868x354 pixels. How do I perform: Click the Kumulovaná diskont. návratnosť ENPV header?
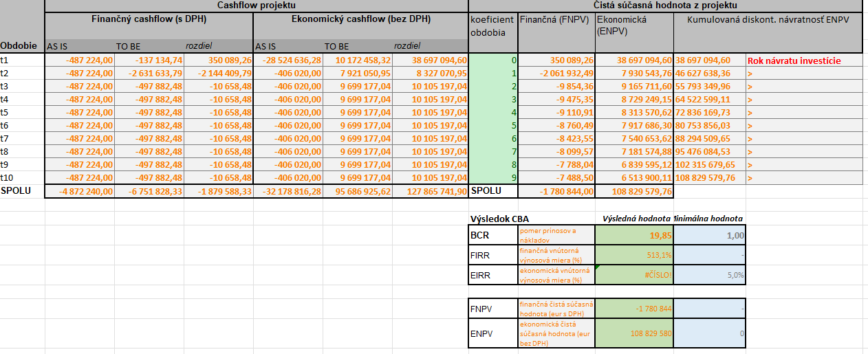768,20
